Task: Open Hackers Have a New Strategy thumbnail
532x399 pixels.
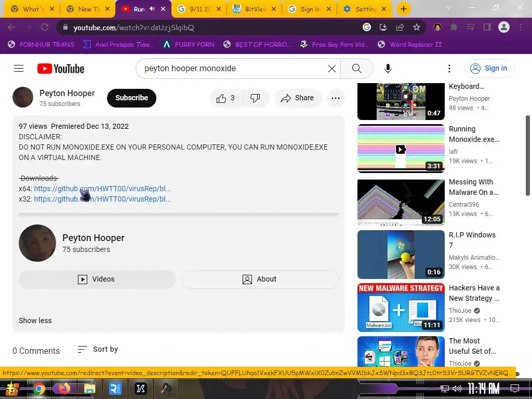Action: 401,308
